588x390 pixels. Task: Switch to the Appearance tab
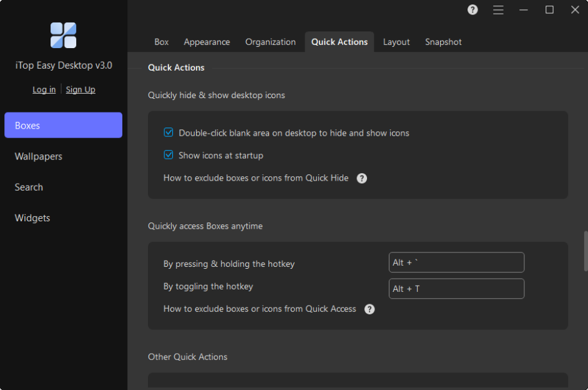[207, 42]
